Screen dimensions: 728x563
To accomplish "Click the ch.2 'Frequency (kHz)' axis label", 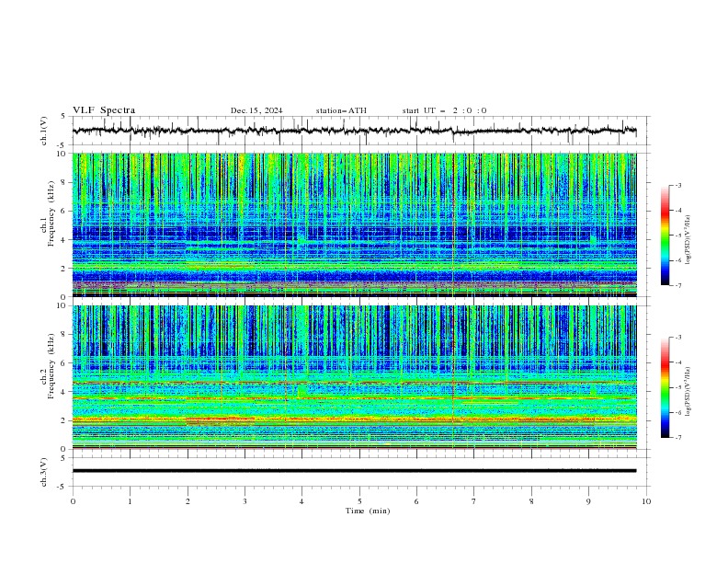I will tap(51, 365).
